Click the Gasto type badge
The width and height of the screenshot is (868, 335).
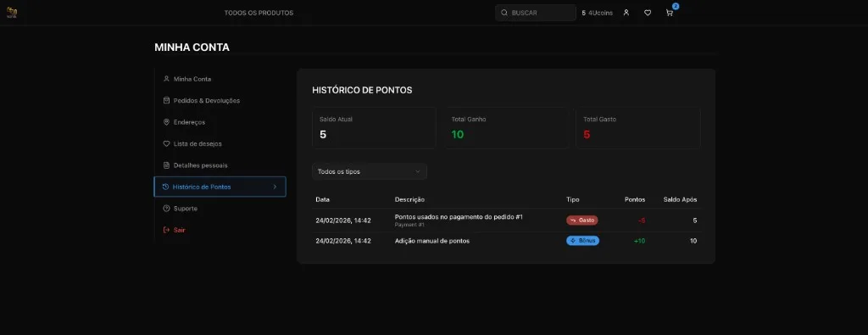(x=581, y=221)
